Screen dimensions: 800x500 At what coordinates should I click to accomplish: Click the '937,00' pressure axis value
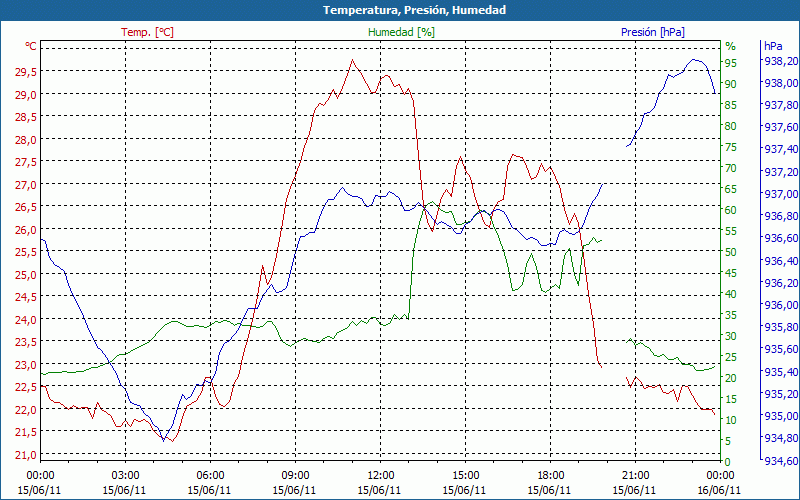(780, 194)
